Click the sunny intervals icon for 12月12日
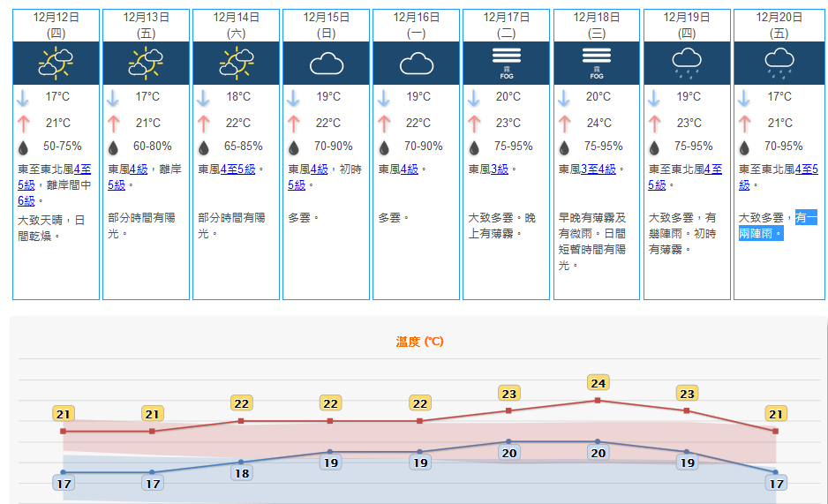The width and height of the screenshot is (828, 504). point(56,64)
